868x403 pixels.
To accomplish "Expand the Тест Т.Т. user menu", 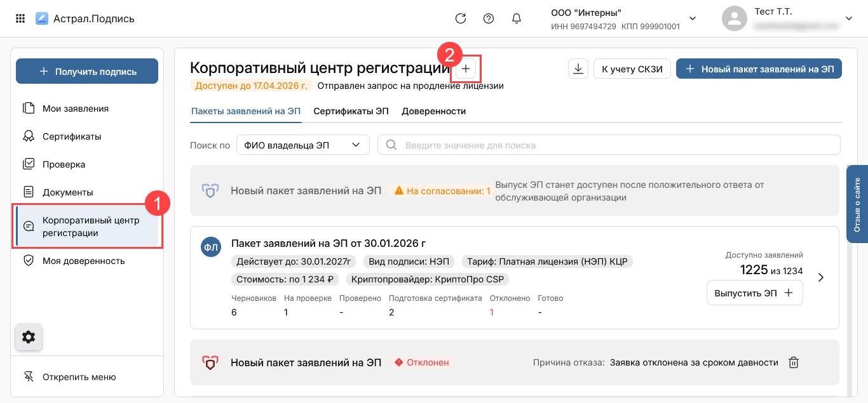I will [848, 18].
